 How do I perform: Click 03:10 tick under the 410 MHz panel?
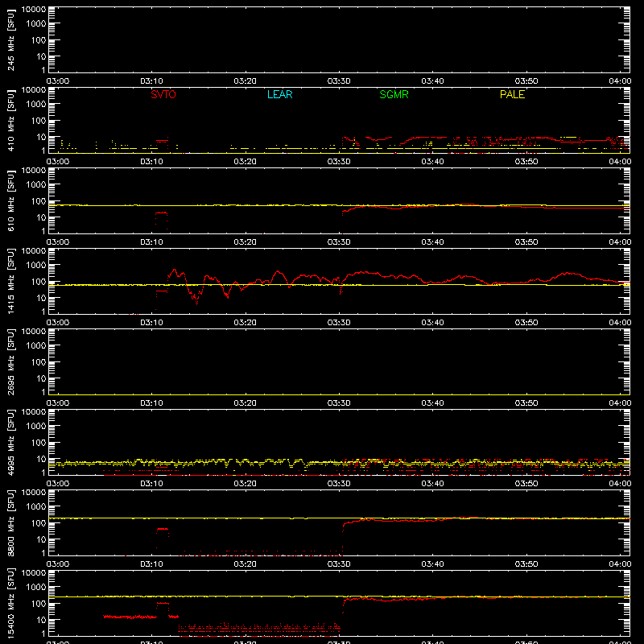(x=151, y=162)
